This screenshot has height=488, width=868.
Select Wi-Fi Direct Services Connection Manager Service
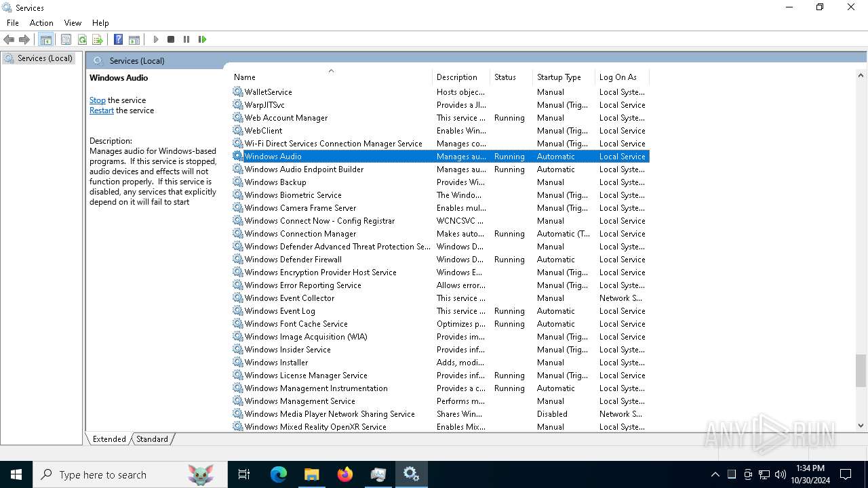440,144
